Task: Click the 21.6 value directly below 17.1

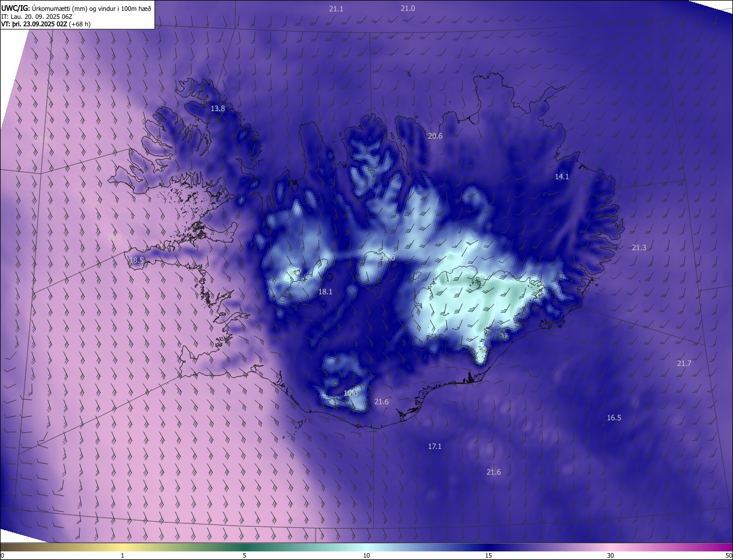Action: click(x=494, y=472)
